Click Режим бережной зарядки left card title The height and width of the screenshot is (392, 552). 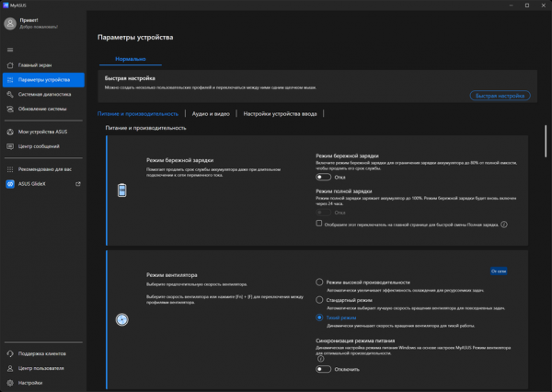pos(180,160)
